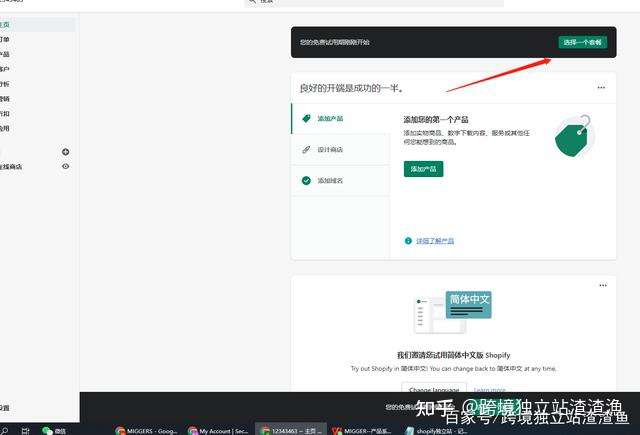Select the 添加产品 step tab

click(340, 118)
